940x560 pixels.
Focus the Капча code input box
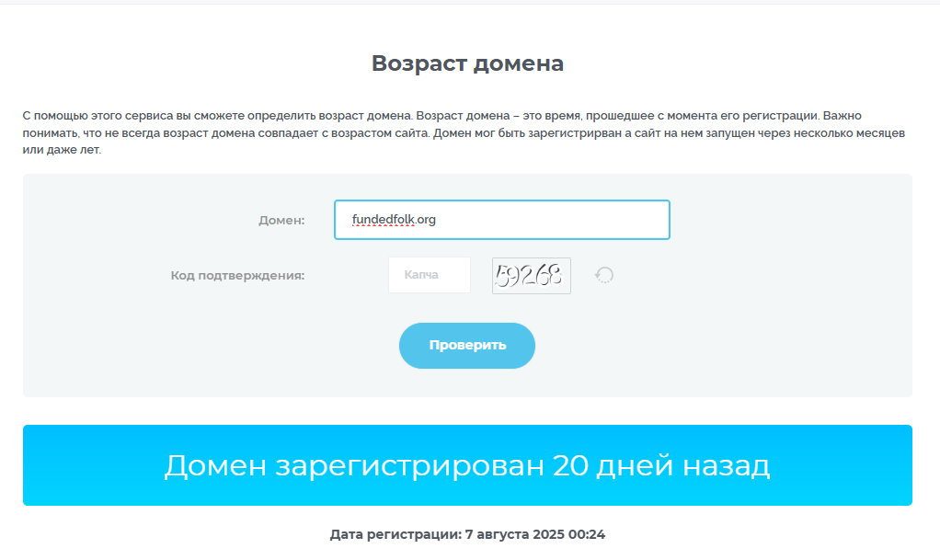430,275
